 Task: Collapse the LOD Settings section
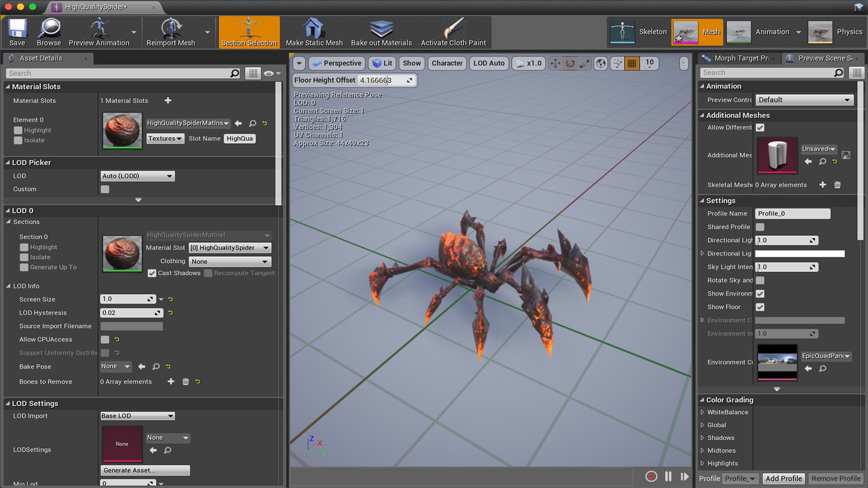tap(7, 403)
